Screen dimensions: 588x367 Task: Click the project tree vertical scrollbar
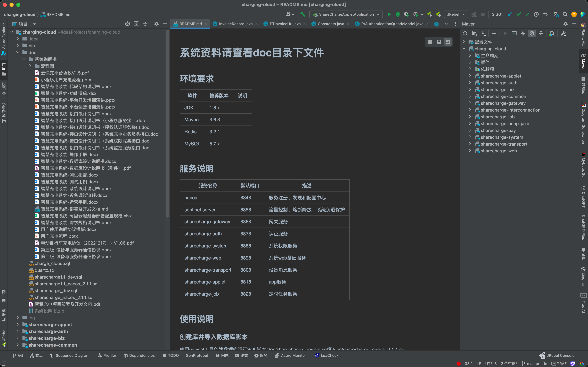pyautogui.click(x=167, y=124)
